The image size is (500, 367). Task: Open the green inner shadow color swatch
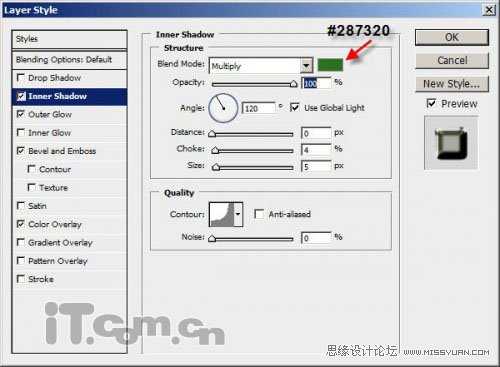(330, 65)
